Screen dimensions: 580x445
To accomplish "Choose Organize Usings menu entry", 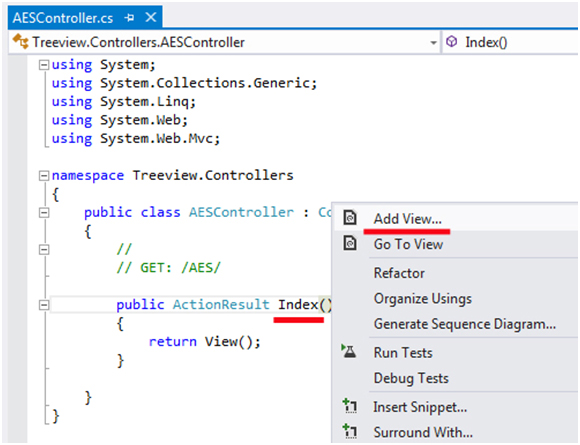I will point(423,299).
